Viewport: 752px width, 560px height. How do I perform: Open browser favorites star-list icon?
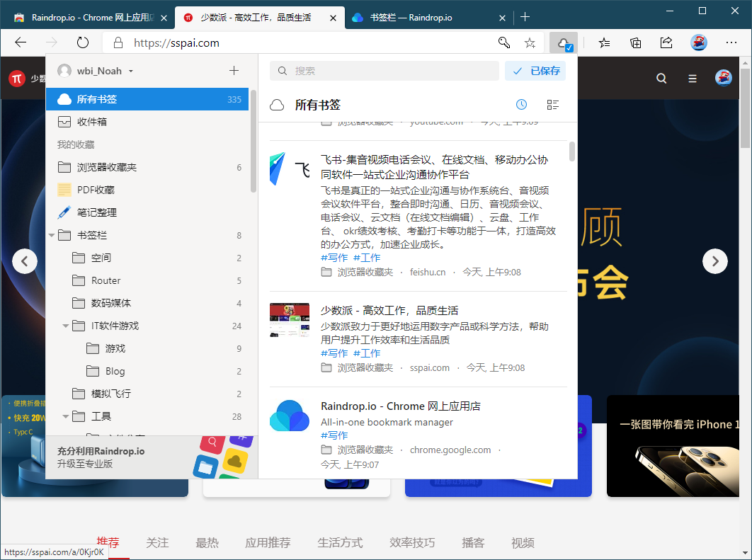pos(604,43)
